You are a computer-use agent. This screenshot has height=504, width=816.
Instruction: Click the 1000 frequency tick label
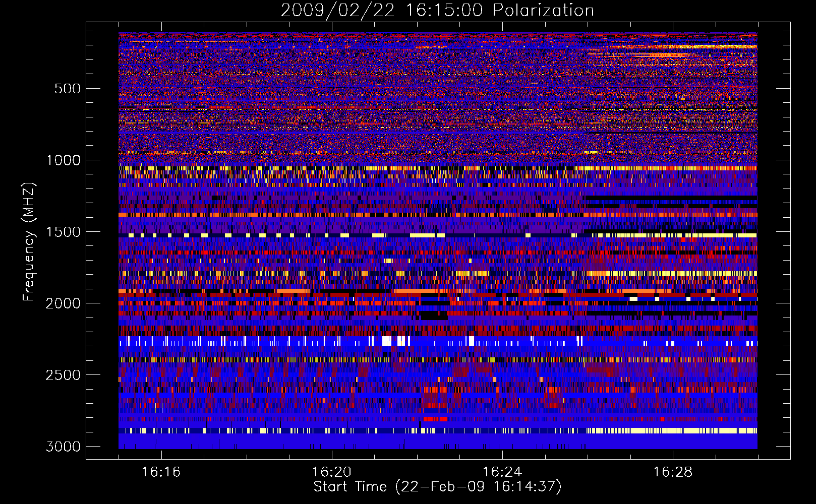64,160
